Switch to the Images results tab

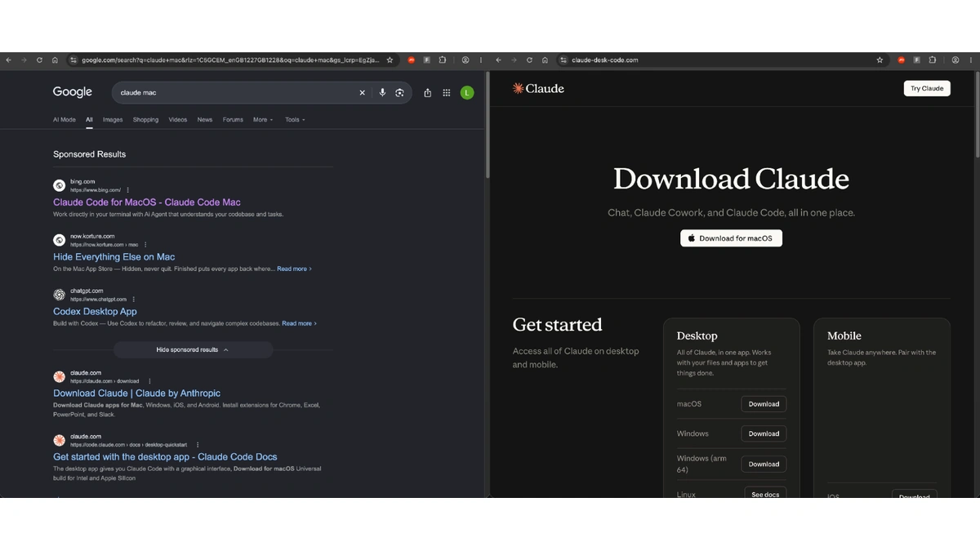[x=113, y=120]
